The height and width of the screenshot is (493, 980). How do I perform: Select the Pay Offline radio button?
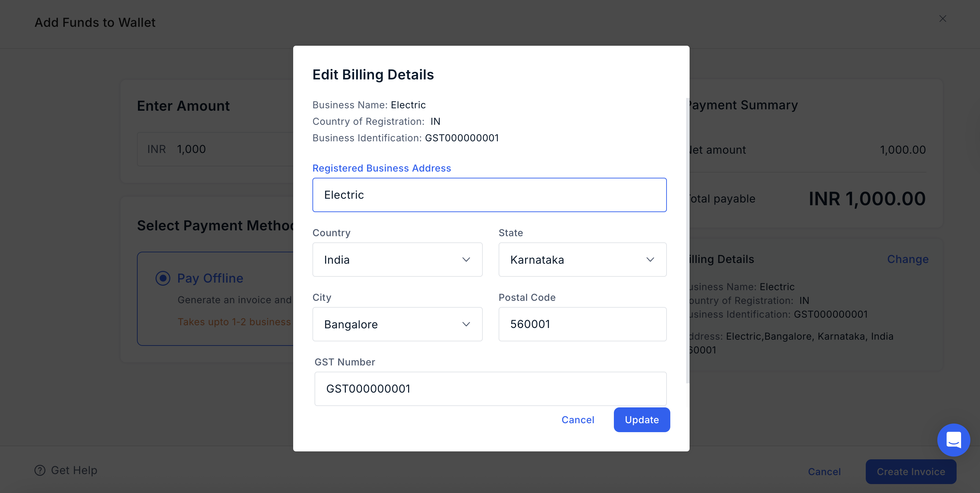tap(163, 278)
